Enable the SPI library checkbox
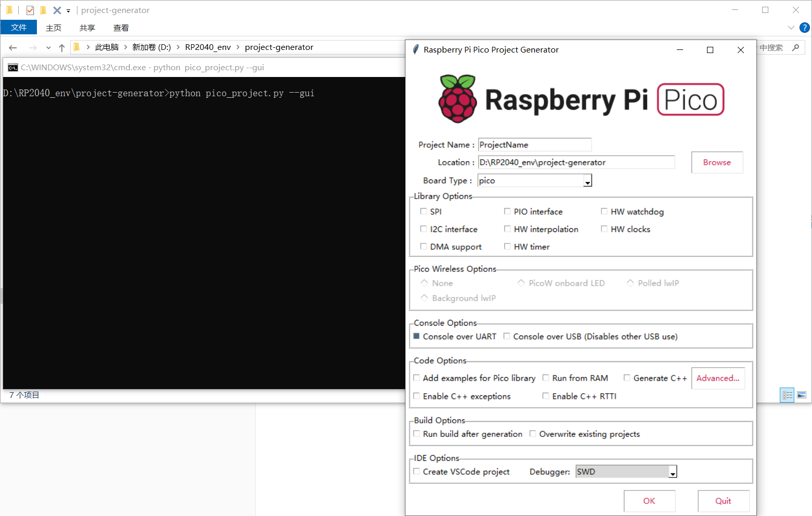 point(424,211)
